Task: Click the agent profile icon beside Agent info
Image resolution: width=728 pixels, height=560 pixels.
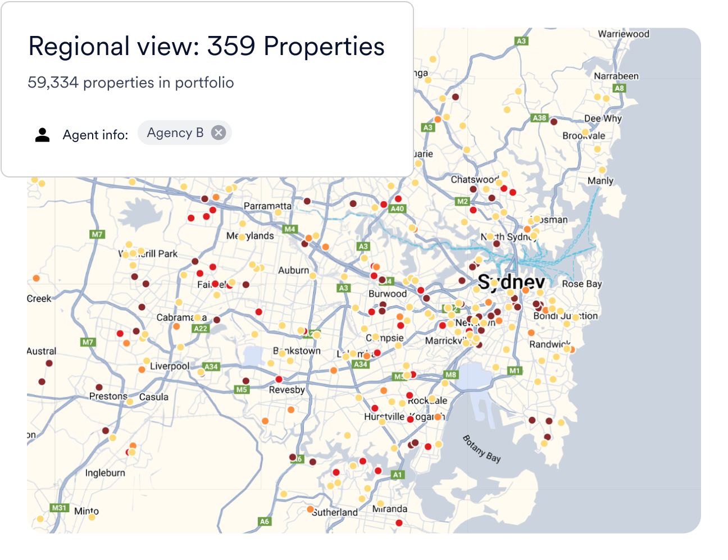Action: click(x=42, y=133)
